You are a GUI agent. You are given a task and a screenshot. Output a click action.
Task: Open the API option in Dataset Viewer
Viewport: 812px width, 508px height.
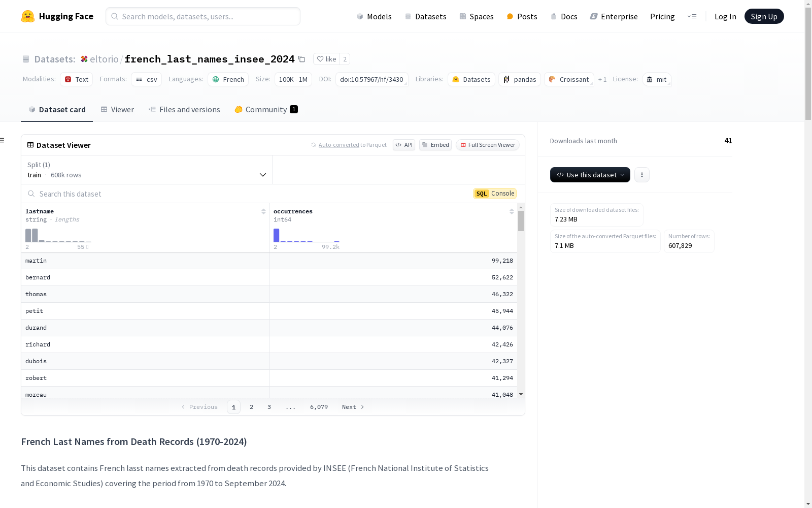pos(404,145)
